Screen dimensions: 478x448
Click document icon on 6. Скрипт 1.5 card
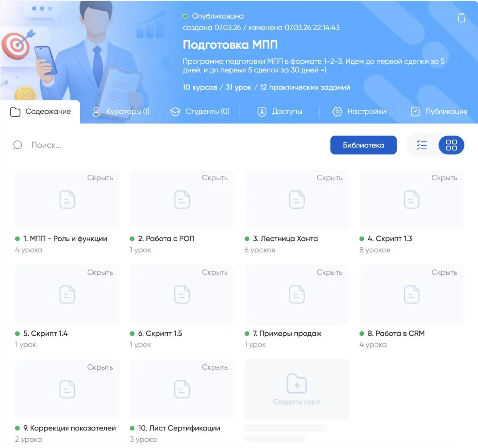coord(182,294)
